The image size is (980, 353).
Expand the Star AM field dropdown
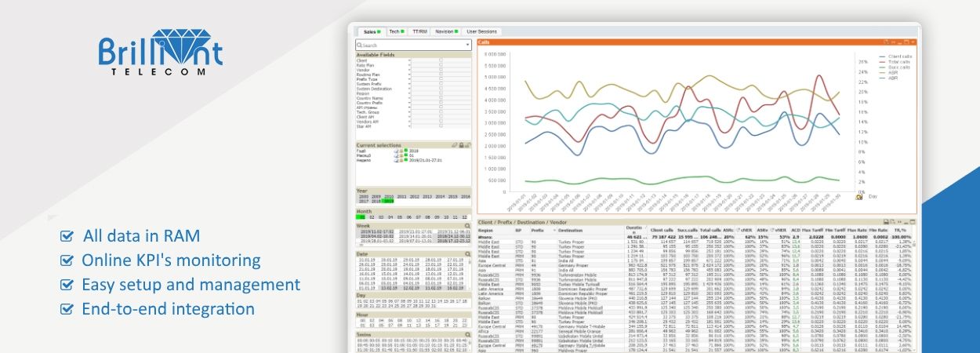(409, 126)
